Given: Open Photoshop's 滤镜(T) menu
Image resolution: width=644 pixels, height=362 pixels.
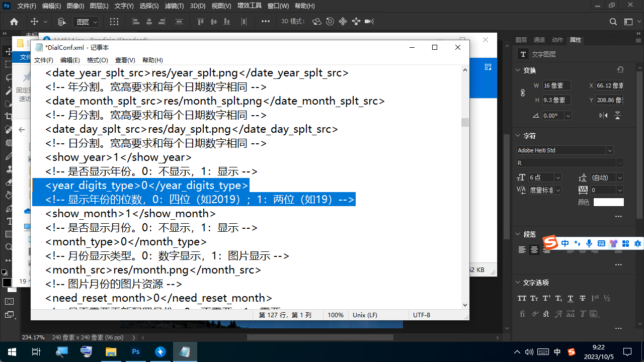Looking at the screenshot, I should tap(174, 6).
